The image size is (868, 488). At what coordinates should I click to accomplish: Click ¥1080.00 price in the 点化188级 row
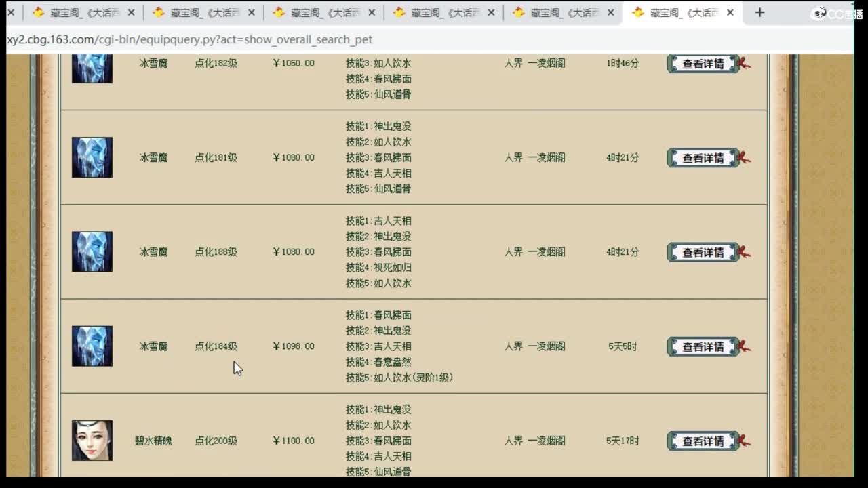click(293, 251)
